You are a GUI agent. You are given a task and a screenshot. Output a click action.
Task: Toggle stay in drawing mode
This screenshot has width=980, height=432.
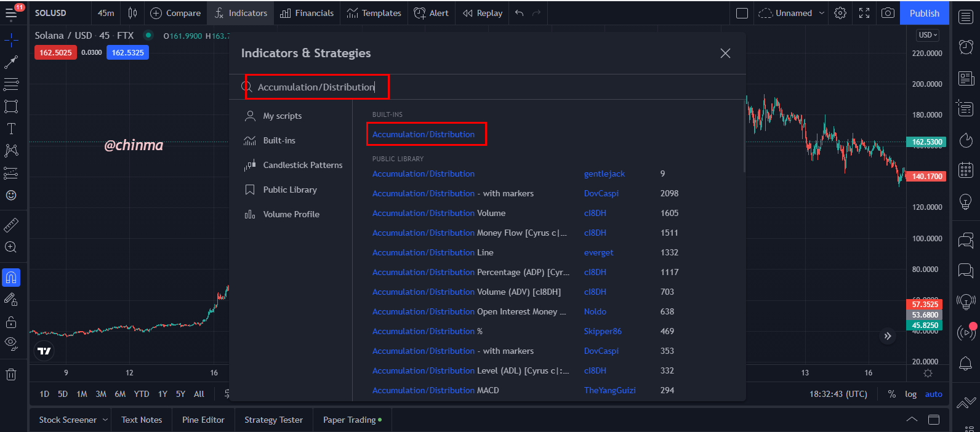click(x=11, y=300)
